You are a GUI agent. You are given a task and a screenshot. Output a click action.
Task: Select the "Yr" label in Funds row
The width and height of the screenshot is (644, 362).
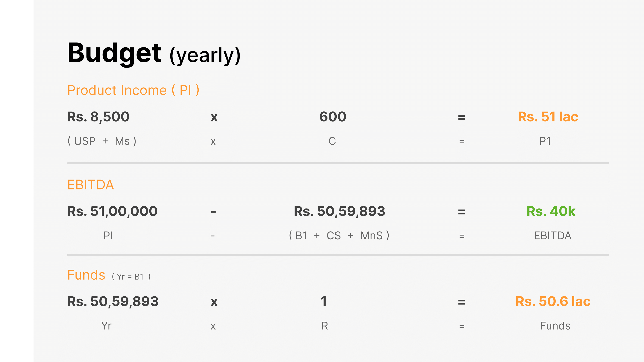(x=106, y=326)
